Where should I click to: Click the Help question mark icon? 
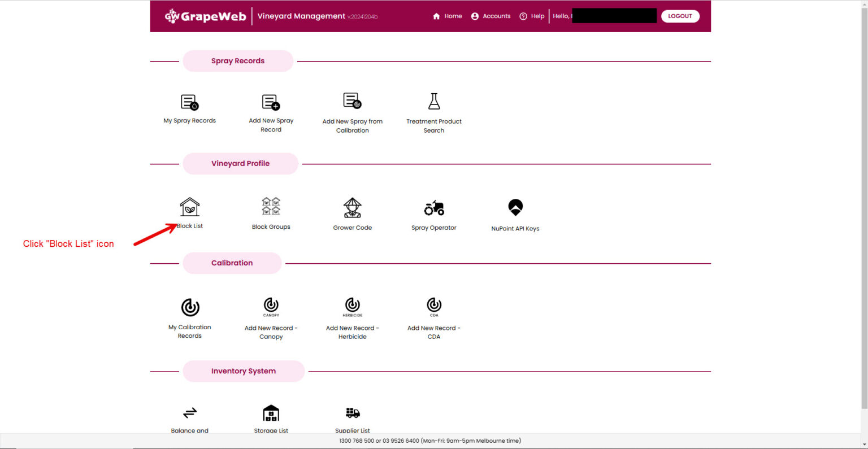point(523,16)
